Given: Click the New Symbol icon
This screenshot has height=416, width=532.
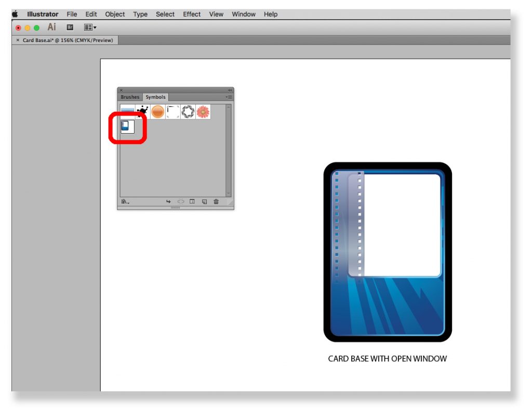Looking at the screenshot, I should [x=204, y=202].
